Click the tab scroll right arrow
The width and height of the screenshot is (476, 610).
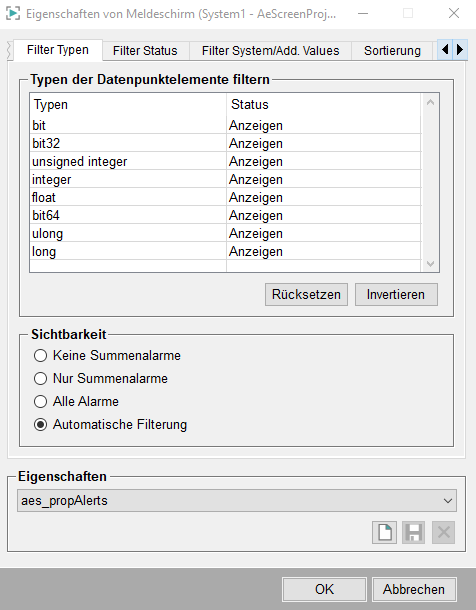460,49
